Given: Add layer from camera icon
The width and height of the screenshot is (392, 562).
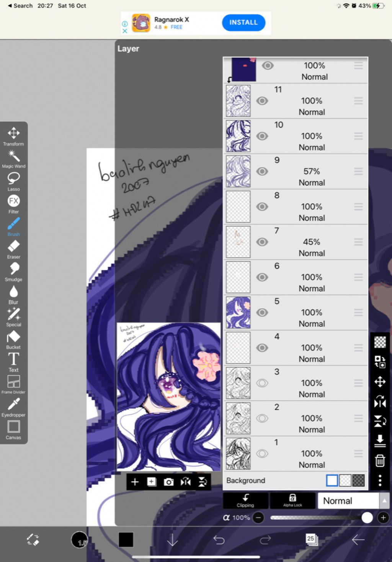Looking at the screenshot, I should [x=168, y=482].
